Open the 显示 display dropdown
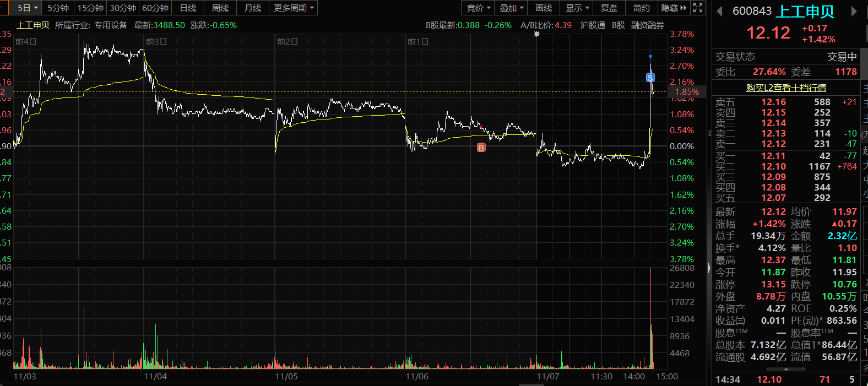The image size is (868, 386). pos(577,8)
